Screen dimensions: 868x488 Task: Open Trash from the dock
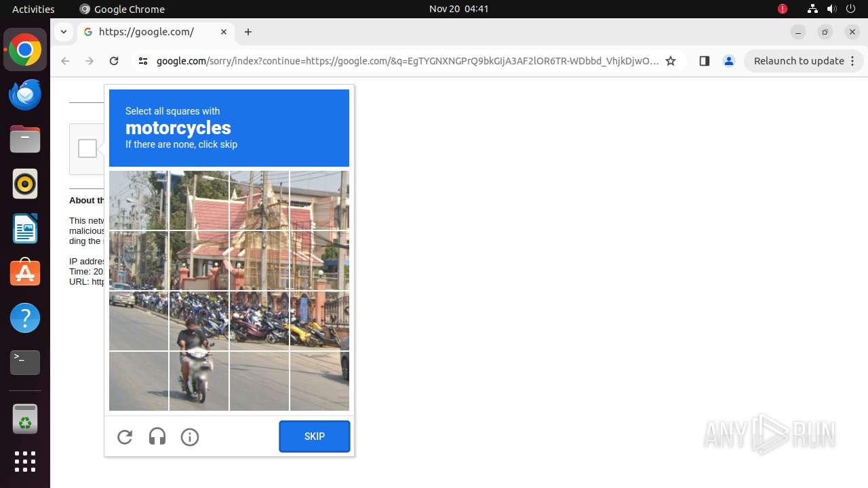pos(25,420)
